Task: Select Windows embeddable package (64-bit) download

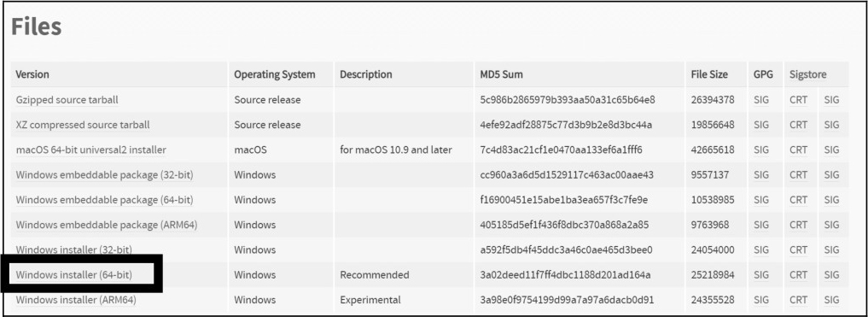Action: [104, 199]
